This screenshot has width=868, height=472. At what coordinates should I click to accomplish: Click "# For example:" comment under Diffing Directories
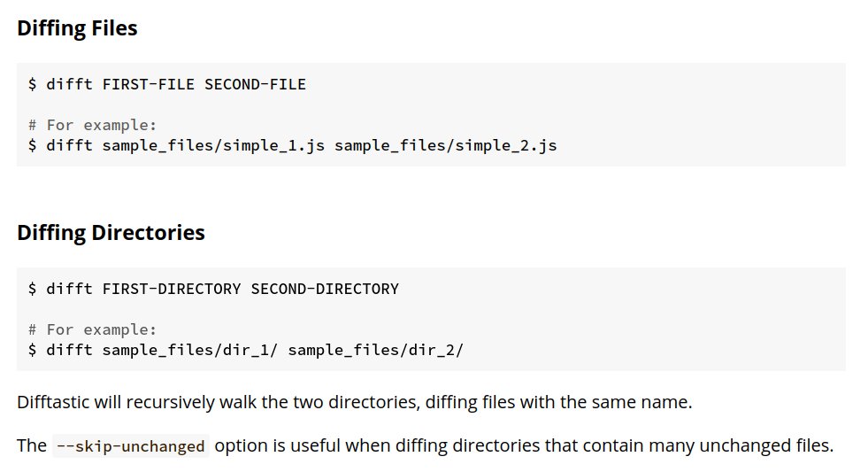click(x=92, y=329)
